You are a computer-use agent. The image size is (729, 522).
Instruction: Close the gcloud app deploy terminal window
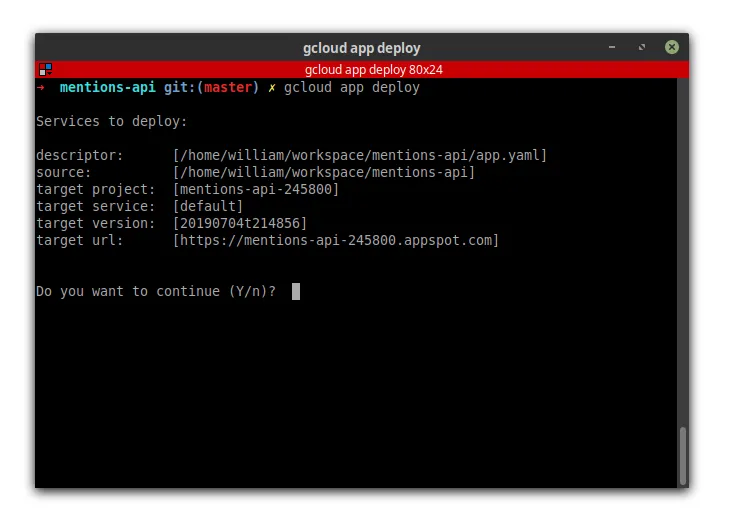click(672, 47)
